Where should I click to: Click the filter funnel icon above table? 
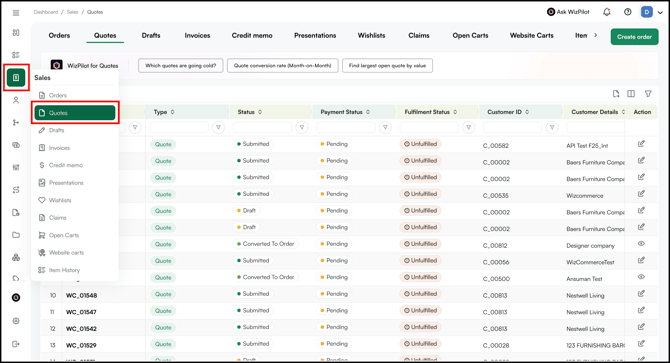pyautogui.click(x=648, y=94)
